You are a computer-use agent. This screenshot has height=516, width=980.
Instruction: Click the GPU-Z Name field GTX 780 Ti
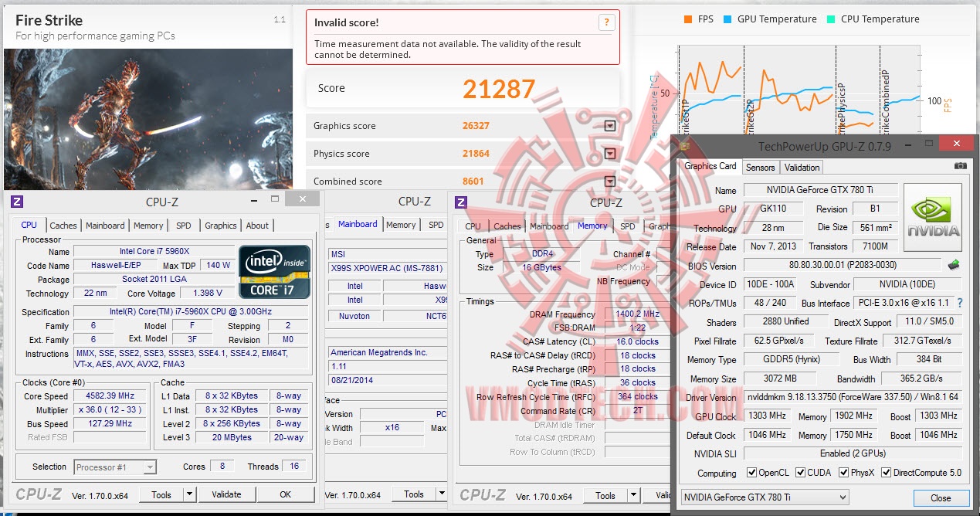[820, 190]
